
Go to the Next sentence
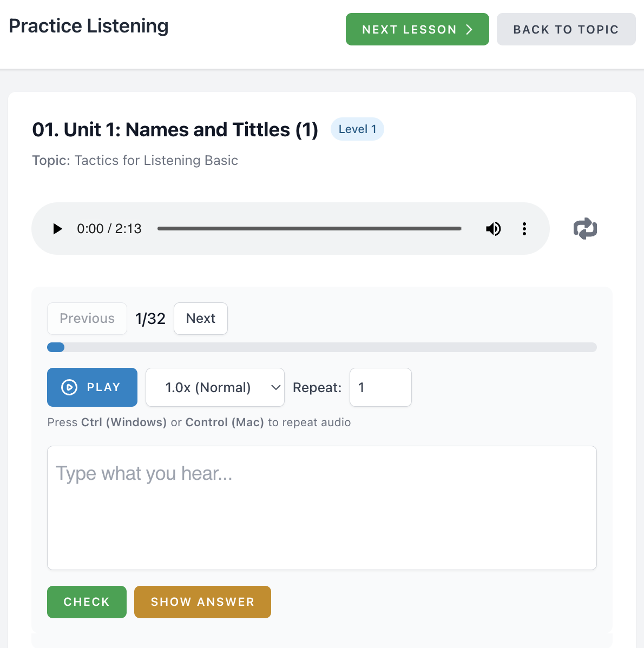200,319
